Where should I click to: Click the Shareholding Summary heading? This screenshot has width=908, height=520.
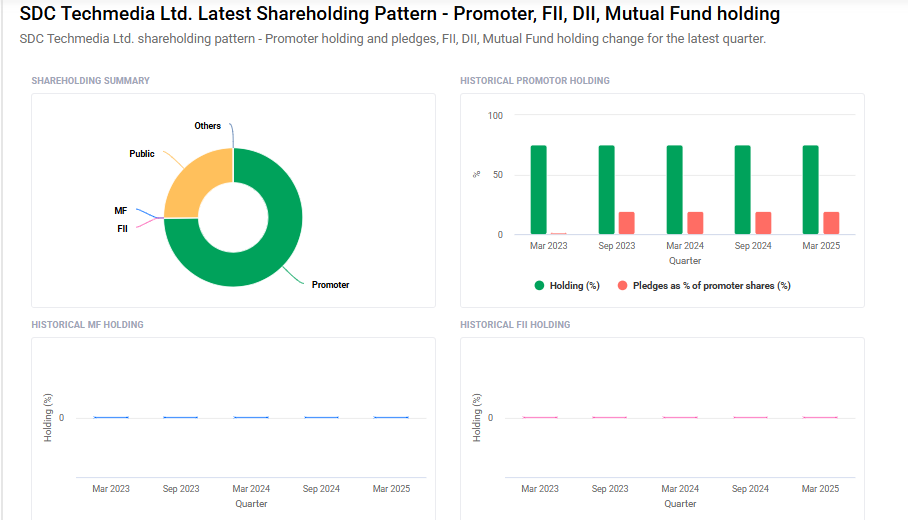click(x=90, y=80)
